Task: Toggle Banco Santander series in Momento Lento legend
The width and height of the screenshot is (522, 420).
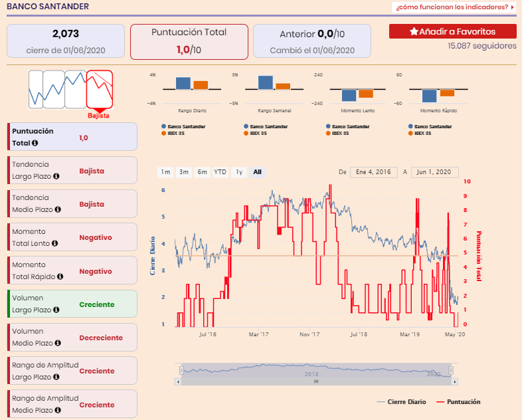Action: coord(348,126)
